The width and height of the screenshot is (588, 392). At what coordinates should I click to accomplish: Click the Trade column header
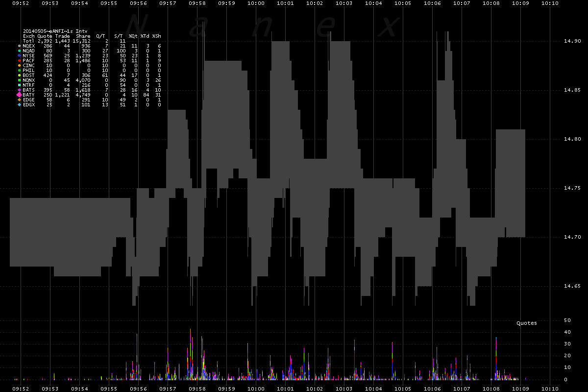tap(63, 36)
